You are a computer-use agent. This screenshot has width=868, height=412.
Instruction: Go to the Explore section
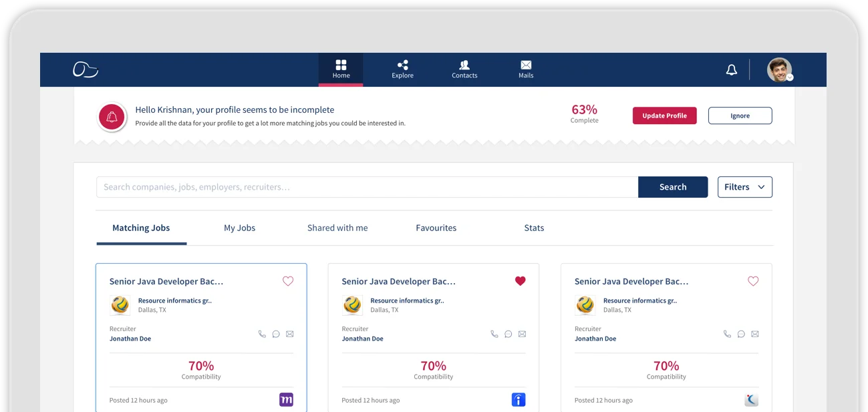click(402, 69)
